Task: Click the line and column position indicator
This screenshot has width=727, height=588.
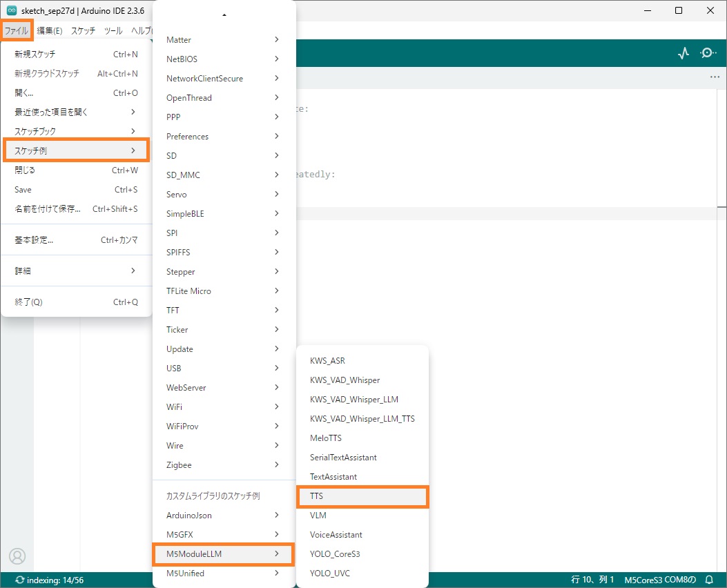Action: coord(592,580)
